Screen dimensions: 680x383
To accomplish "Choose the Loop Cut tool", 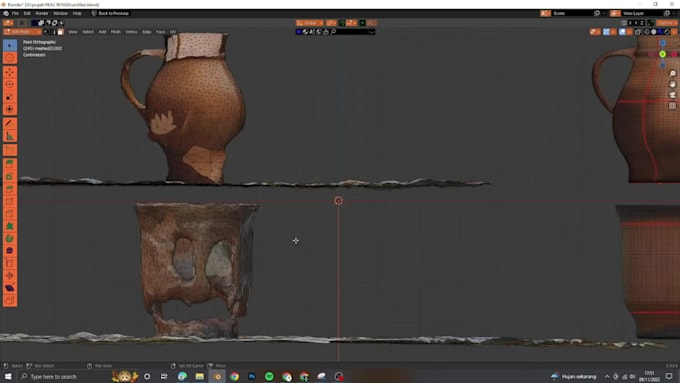I will click(x=10, y=201).
